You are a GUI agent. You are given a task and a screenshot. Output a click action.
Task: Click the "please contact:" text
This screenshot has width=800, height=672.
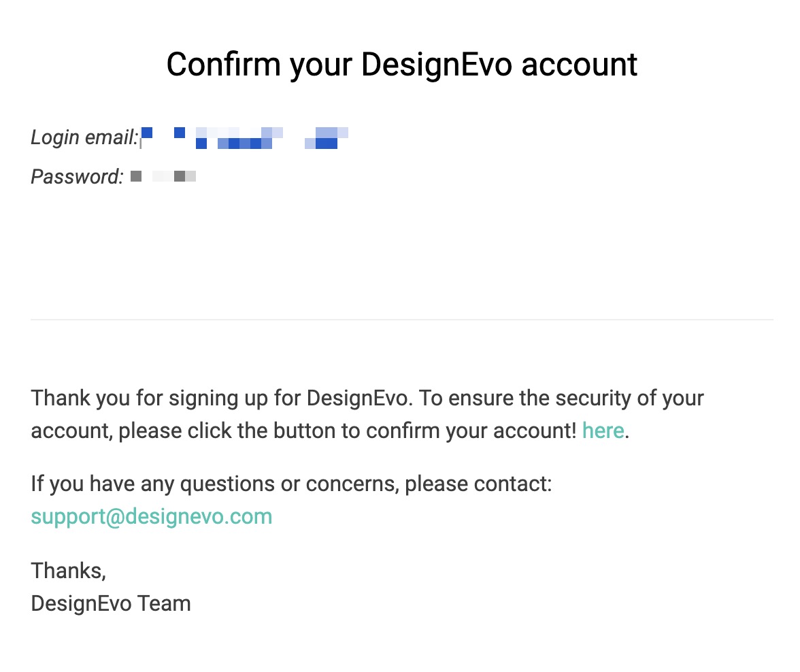(478, 484)
